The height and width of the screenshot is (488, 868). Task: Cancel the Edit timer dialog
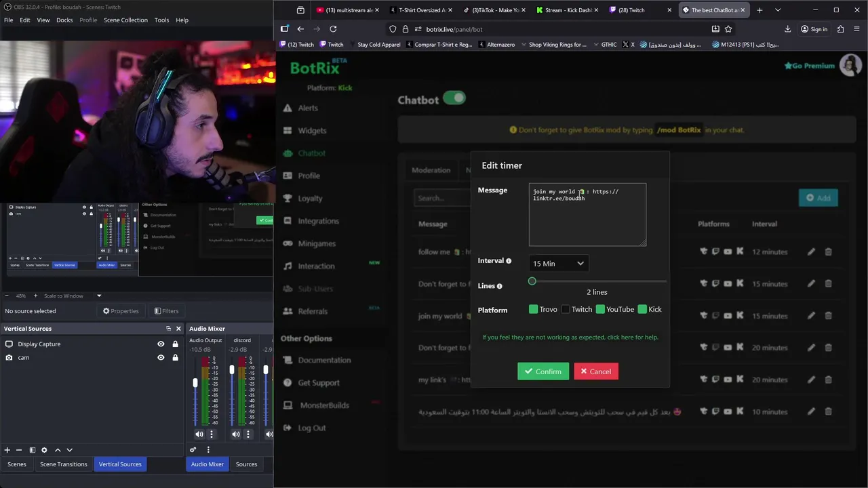point(596,371)
